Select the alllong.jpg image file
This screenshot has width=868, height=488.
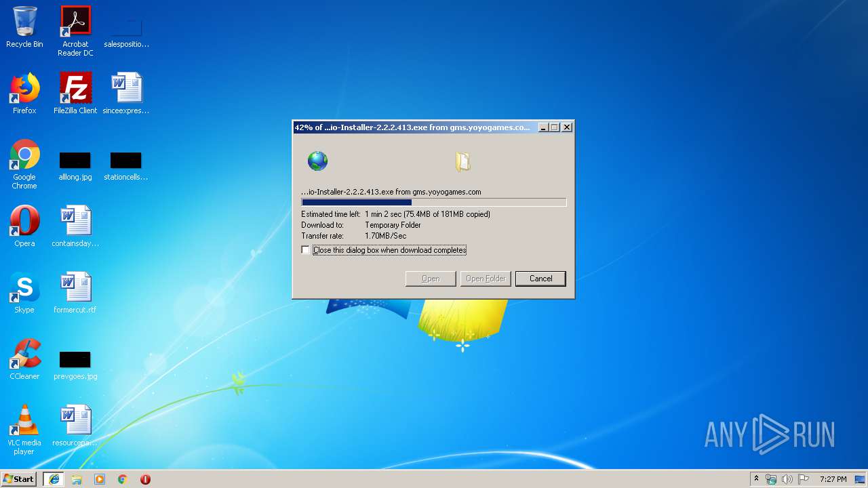75,166
